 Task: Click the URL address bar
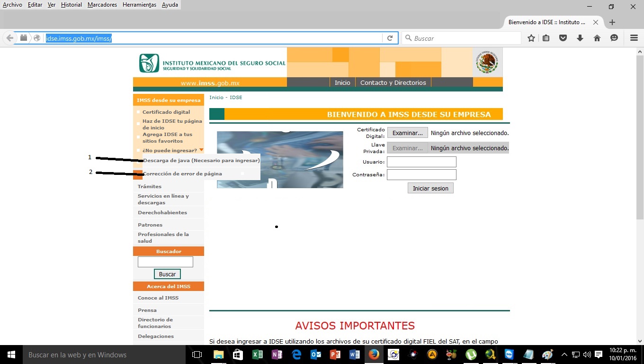click(213, 38)
